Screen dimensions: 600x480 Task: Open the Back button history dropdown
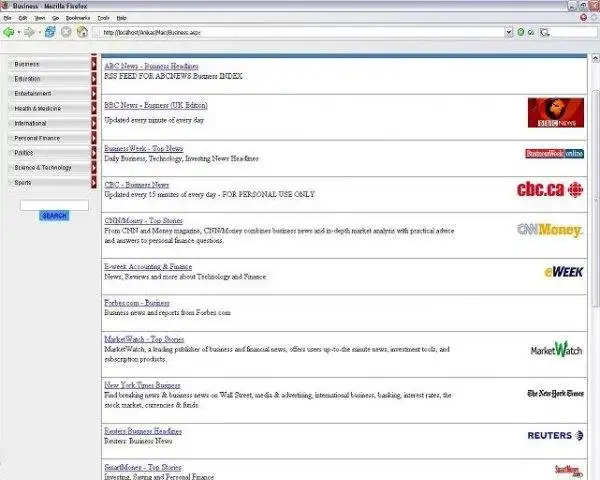coord(19,33)
